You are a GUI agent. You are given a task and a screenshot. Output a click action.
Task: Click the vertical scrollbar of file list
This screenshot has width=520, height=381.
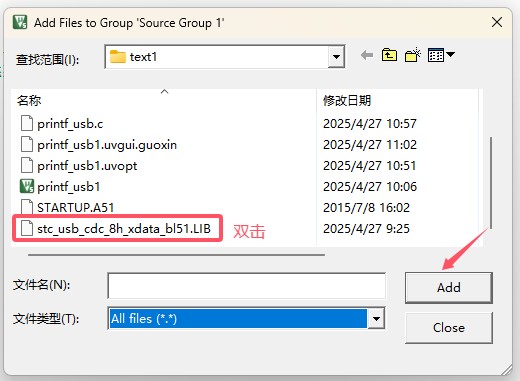491,183
